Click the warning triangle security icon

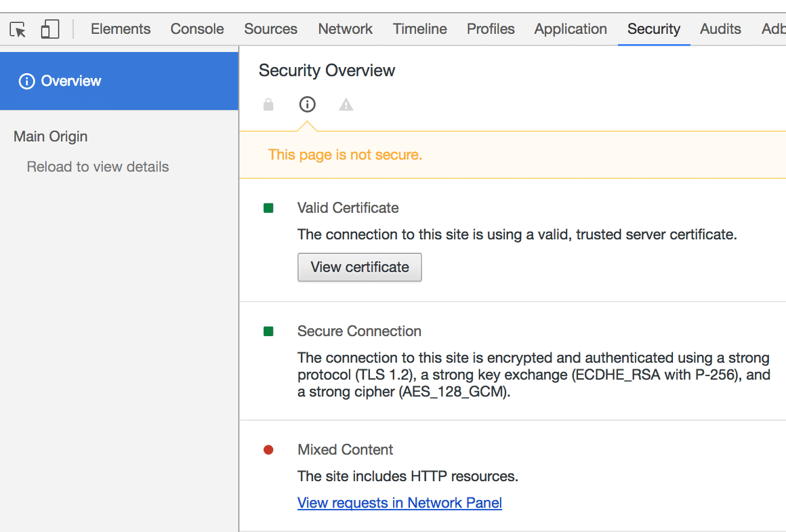(346, 104)
